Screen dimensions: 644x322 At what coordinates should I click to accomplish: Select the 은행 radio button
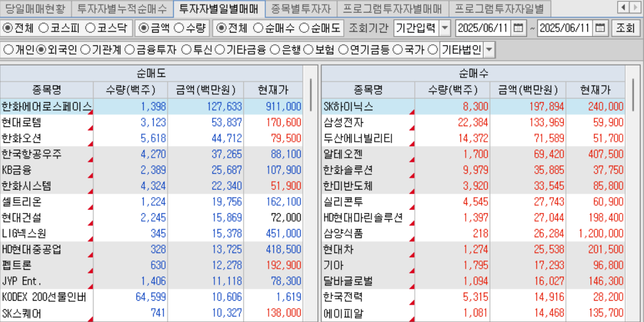pos(275,50)
